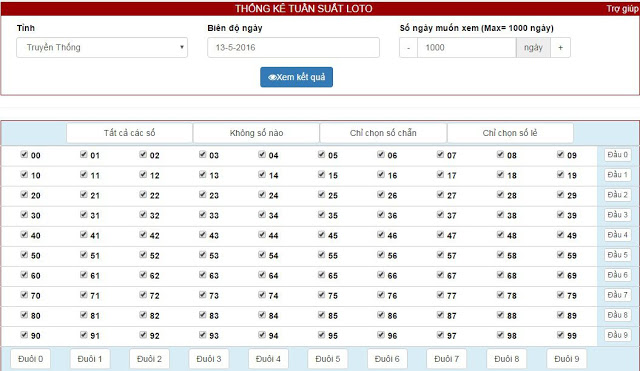Decrease days with the minus button
The image size is (640, 371).
(408, 47)
